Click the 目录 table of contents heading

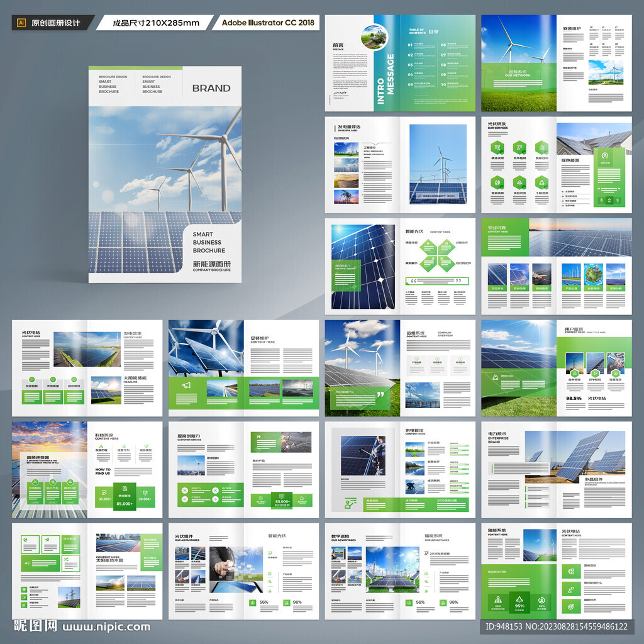pyautogui.click(x=434, y=31)
